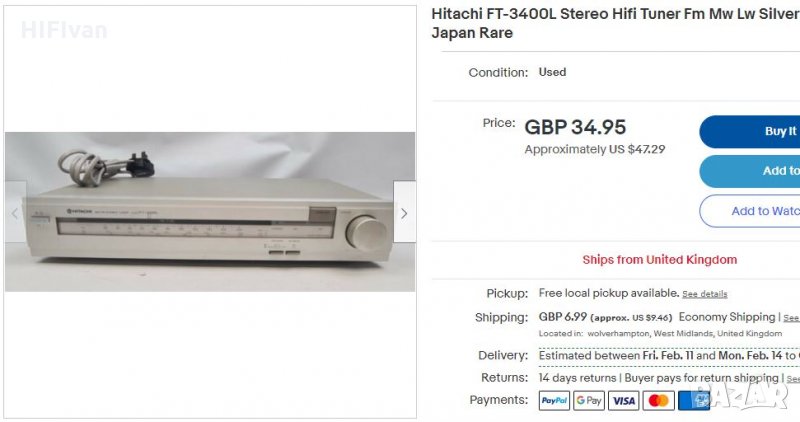This screenshot has width=800, height=422.
Task: Click the HIFIvan watermark logo
Action: click(64, 31)
